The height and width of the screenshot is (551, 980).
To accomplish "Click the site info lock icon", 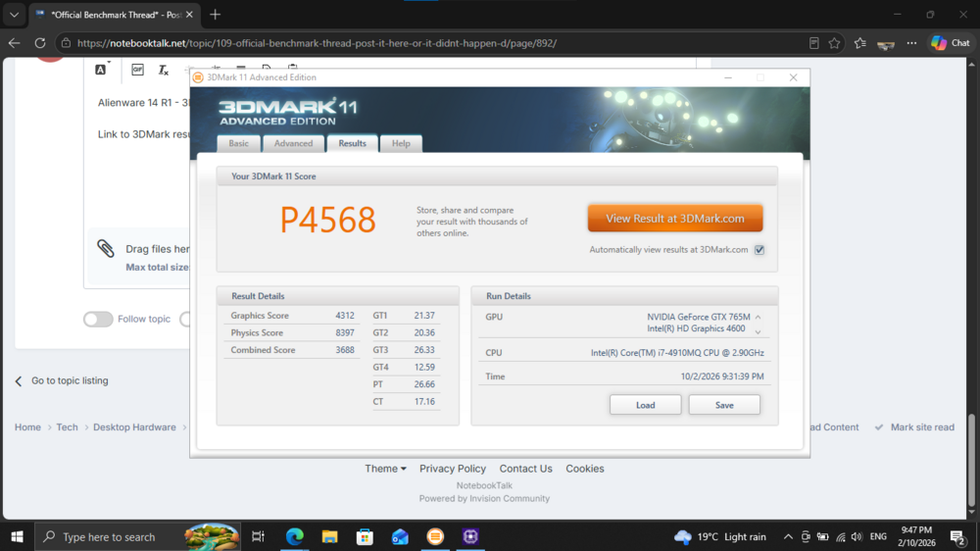I will point(66,43).
